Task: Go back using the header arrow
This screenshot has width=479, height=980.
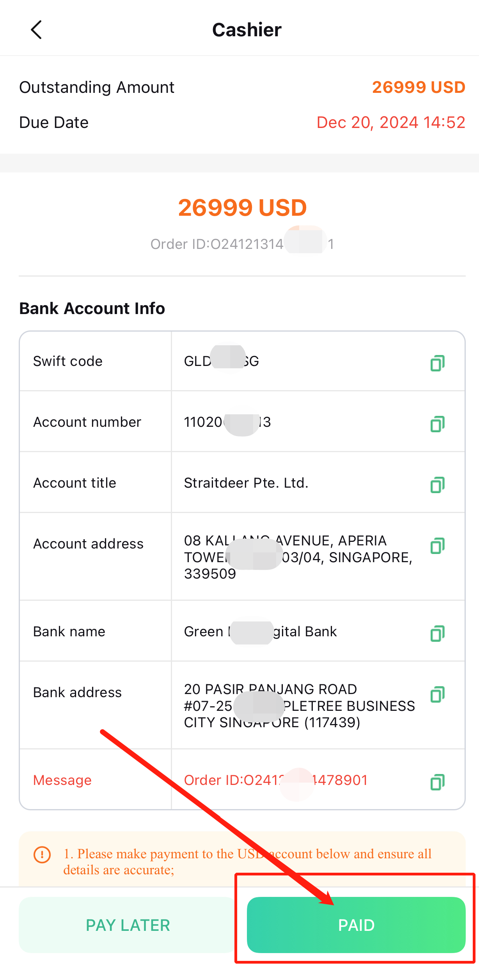Action: tap(36, 30)
